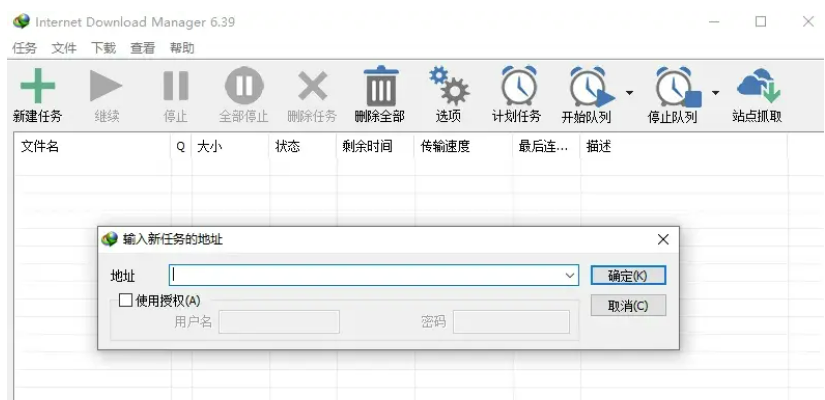Image resolution: width=825 pixels, height=400 pixels.
Task: Open the 任务 menu
Action: (x=24, y=48)
